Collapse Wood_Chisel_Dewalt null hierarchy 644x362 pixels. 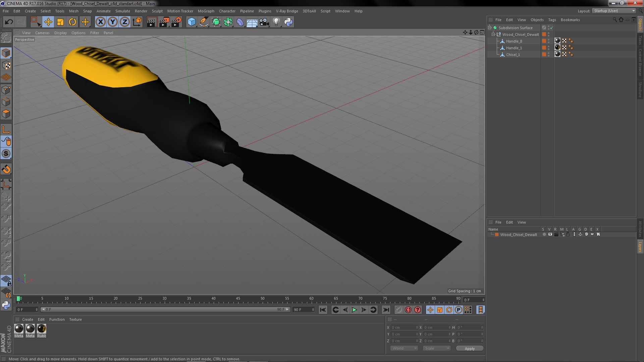[x=493, y=35]
